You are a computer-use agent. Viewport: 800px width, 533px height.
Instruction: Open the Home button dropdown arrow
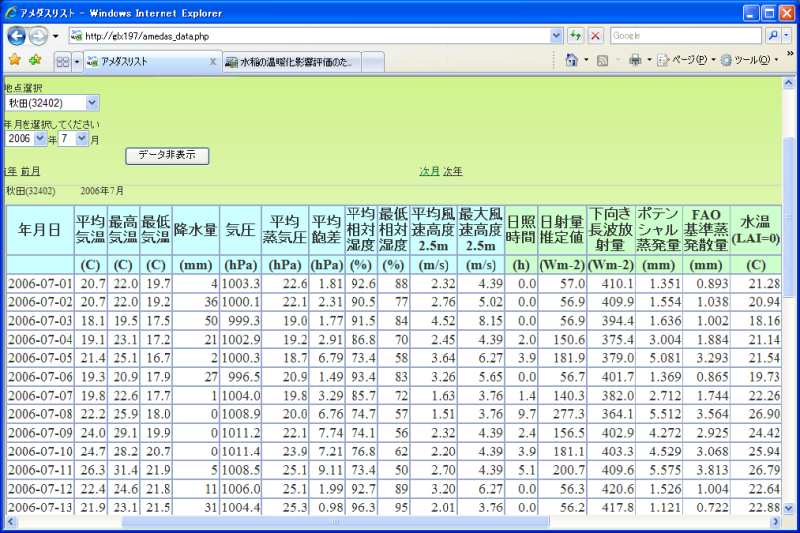pyautogui.click(x=586, y=60)
